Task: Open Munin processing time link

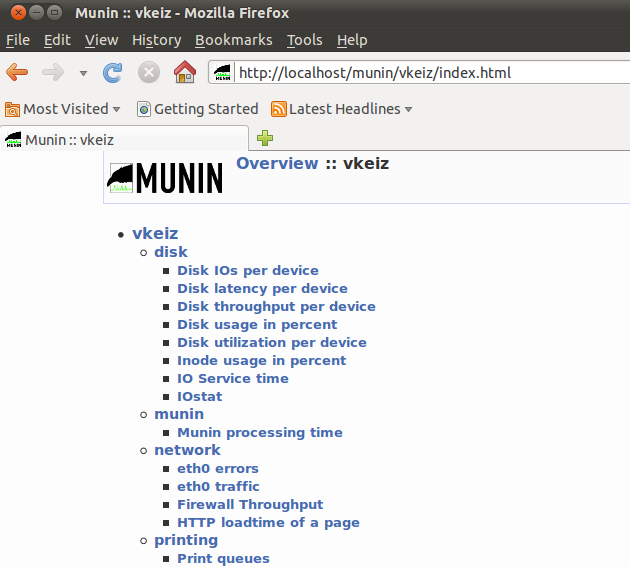Action: point(260,432)
